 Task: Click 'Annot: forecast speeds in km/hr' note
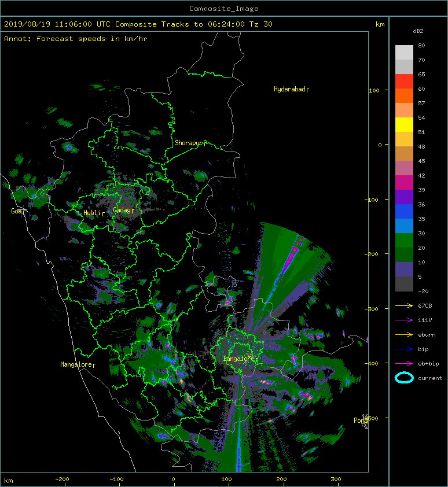point(76,39)
